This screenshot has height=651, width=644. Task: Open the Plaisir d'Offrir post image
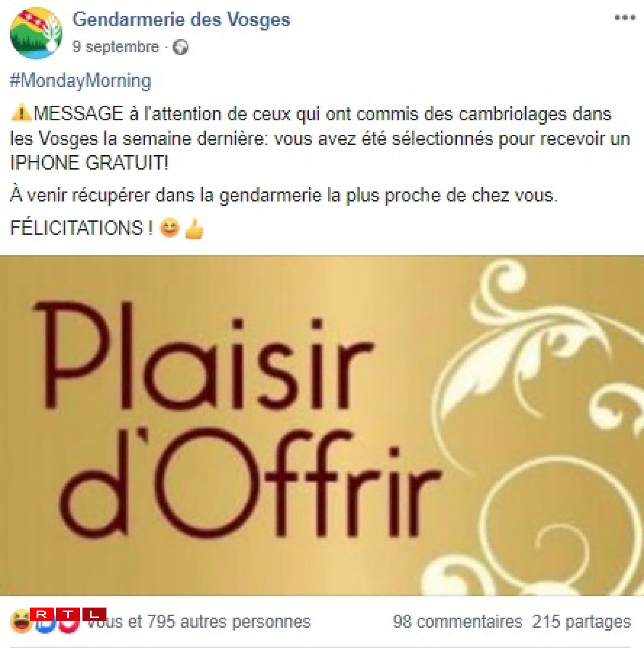tap(322, 425)
